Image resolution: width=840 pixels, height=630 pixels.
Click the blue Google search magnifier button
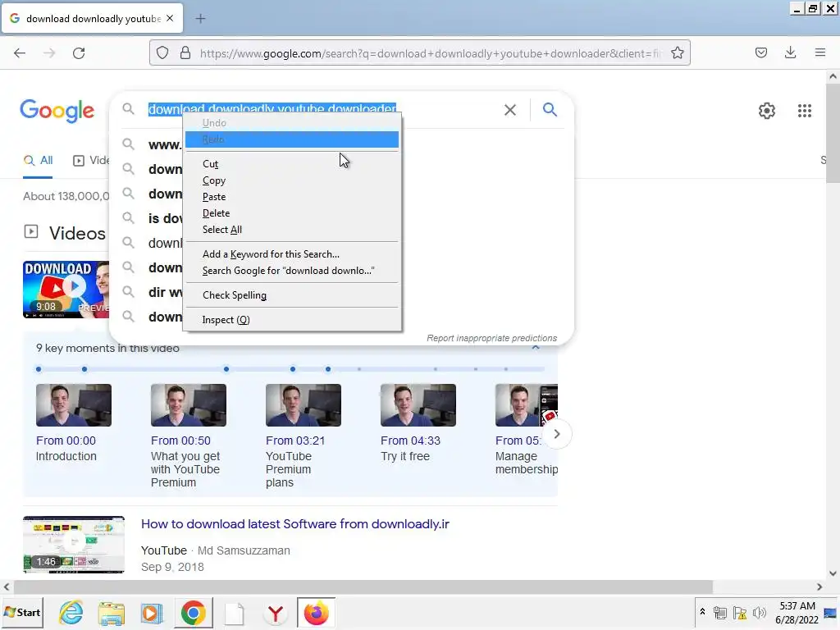click(x=550, y=110)
